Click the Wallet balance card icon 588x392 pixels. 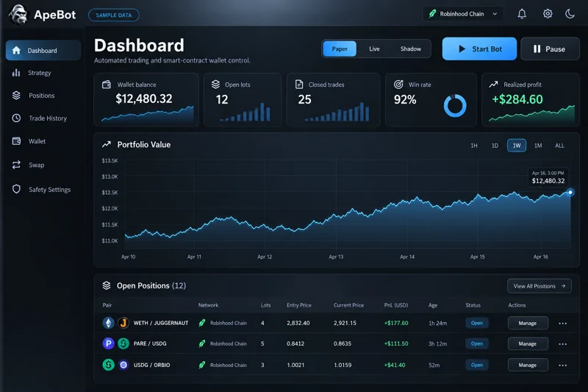107,85
